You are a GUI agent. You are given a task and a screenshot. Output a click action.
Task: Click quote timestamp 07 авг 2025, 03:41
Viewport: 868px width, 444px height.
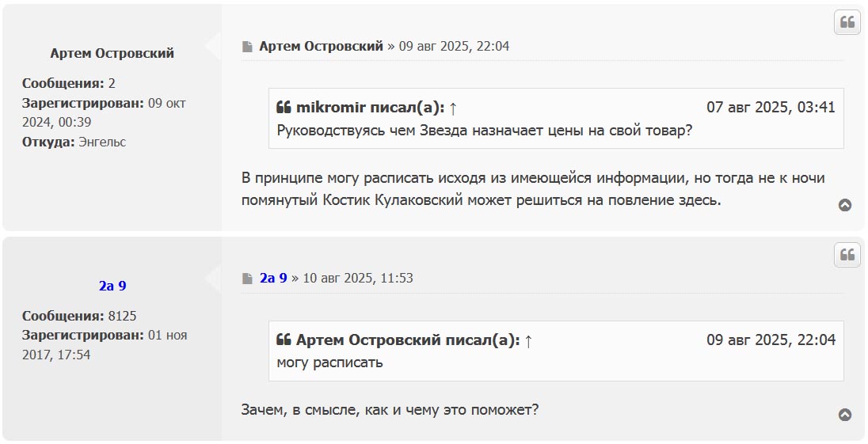click(771, 108)
